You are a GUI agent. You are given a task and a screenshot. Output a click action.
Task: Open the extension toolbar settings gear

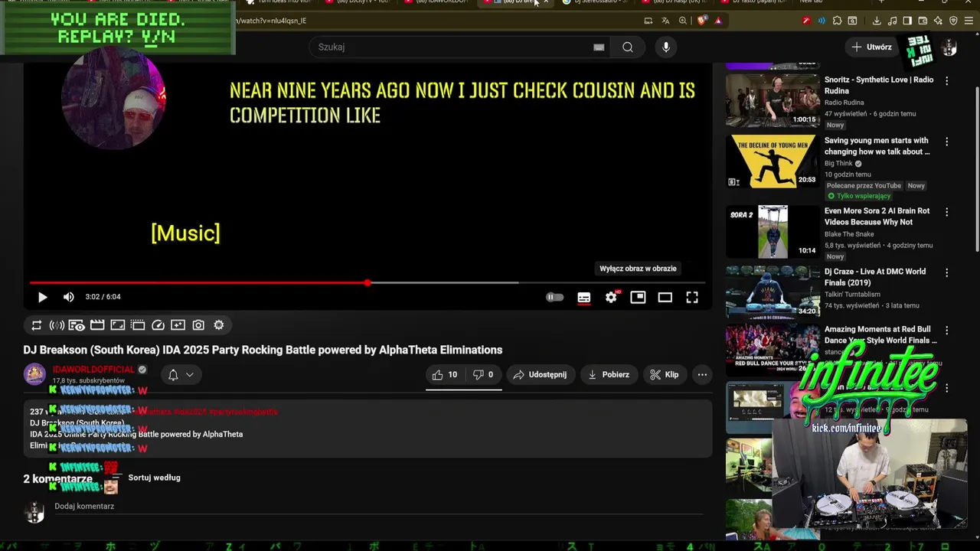pos(219,325)
